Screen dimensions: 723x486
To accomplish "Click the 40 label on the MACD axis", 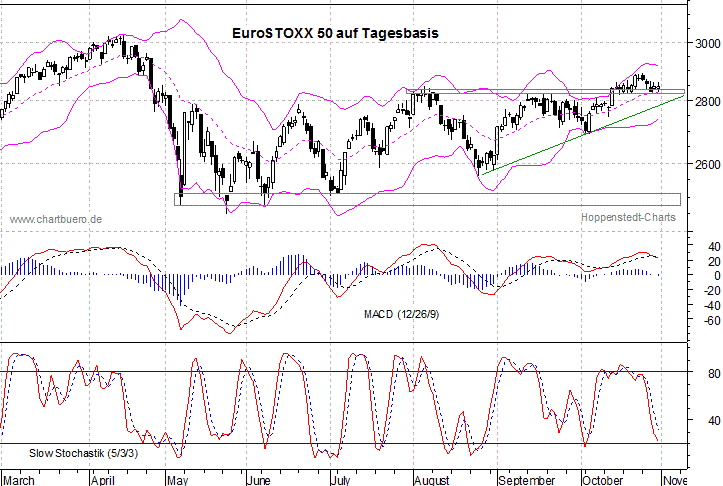I will click(x=714, y=247).
